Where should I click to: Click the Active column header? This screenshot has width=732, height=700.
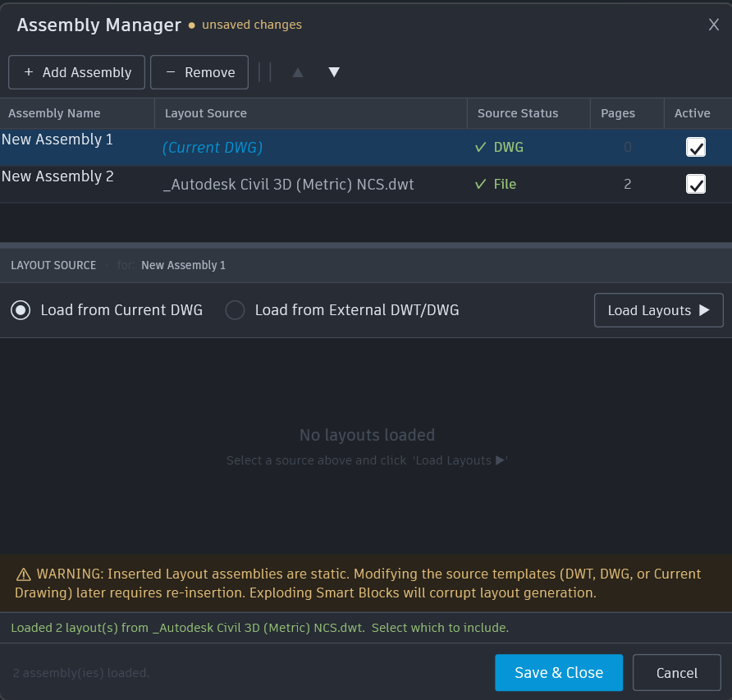coord(698,113)
